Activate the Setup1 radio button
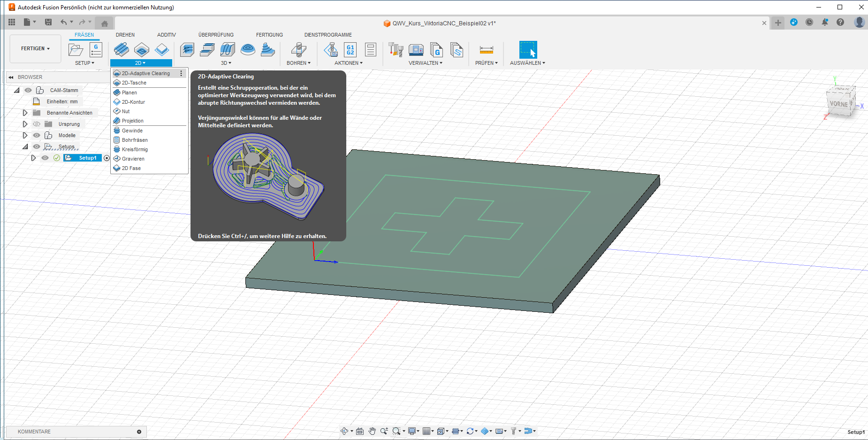Image resolution: width=868 pixels, height=440 pixels. pyautogui.click(x=107, y=158)
